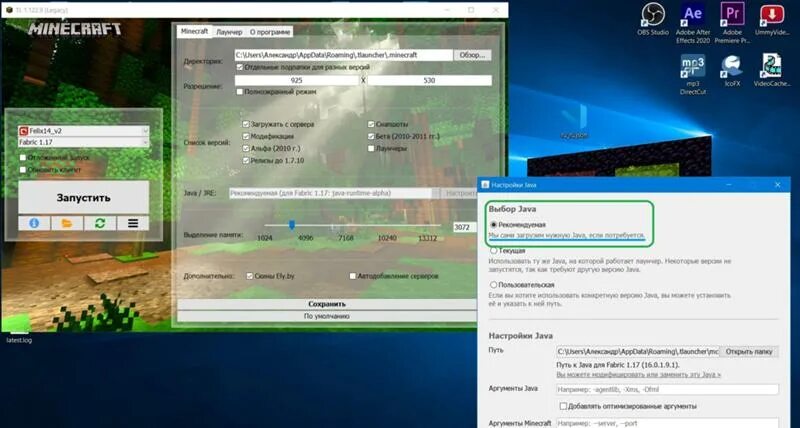Click the green refresh icon button

pyautogui.click(x=100, y=223)
